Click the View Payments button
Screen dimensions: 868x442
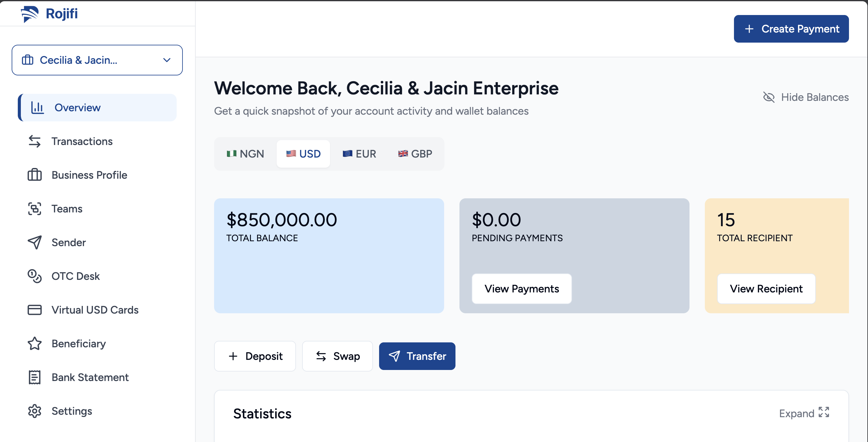tap(522, 289)
